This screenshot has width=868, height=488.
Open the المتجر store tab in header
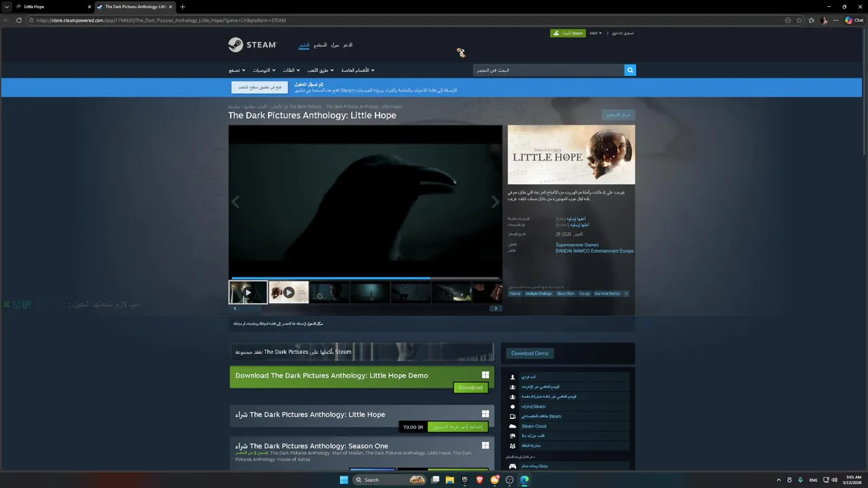[x=304, y=45]
